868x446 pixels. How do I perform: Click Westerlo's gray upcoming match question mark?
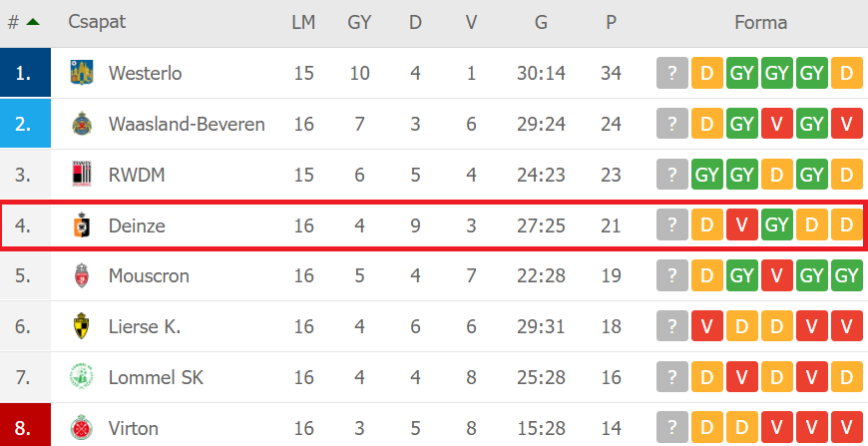[672, 73]
